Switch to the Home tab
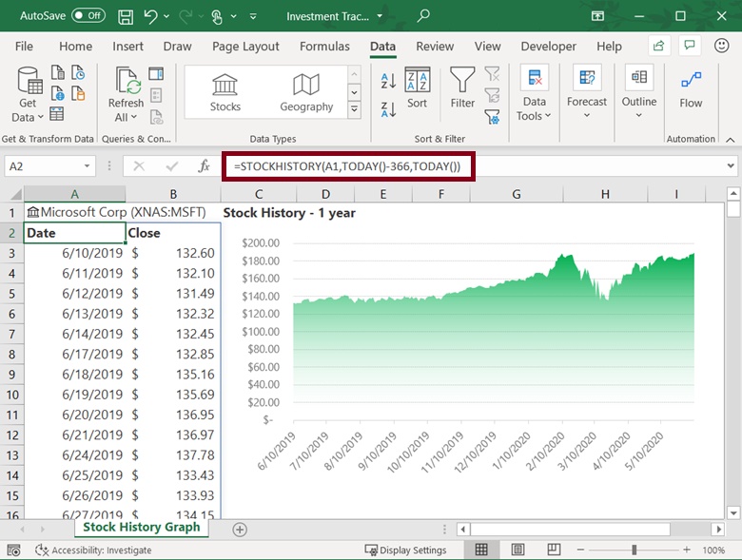 pyautogui.click(x=76, y=47)
